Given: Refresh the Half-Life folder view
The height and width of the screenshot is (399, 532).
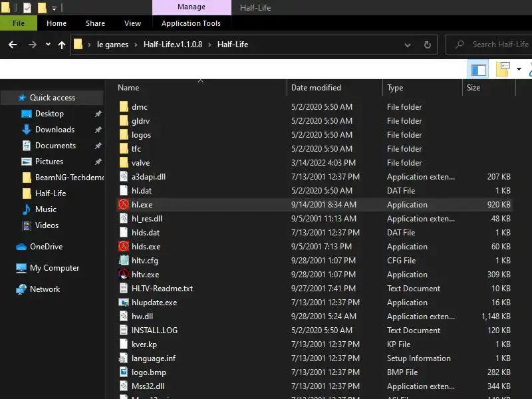Looking at the screenshot, I should click(428, 45).
